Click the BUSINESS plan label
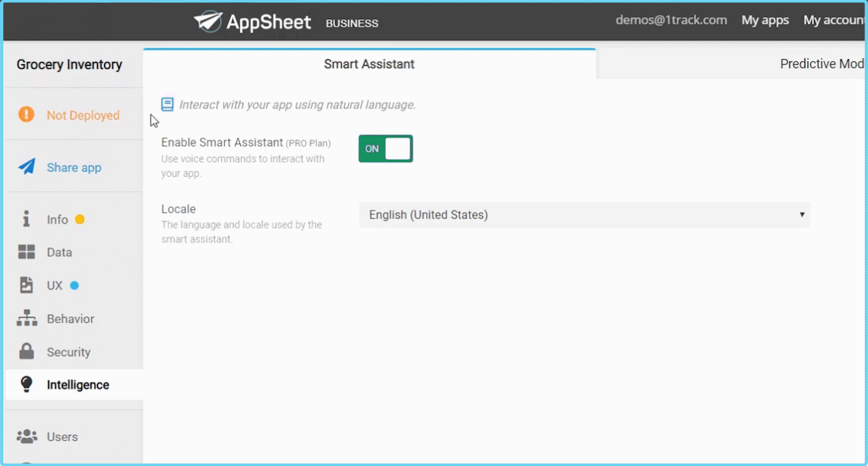This screenshot has height=466, width=868. [x=352, y=23]
